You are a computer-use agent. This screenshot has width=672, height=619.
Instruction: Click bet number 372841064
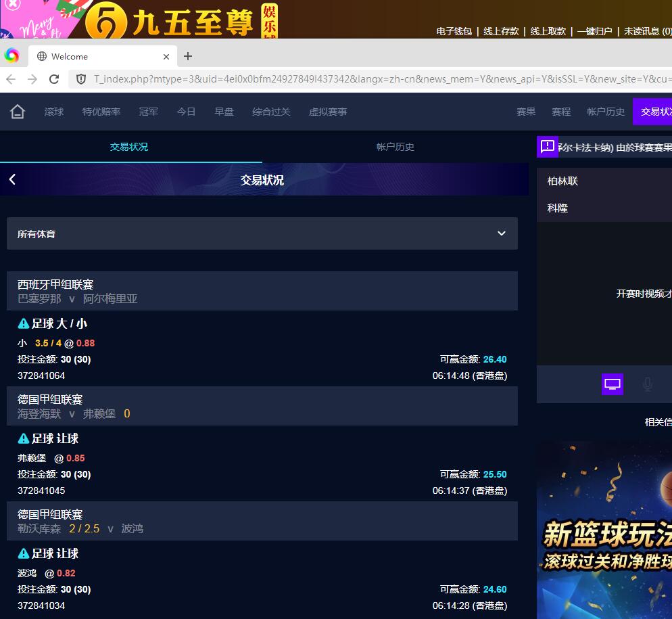coord(41,375)
